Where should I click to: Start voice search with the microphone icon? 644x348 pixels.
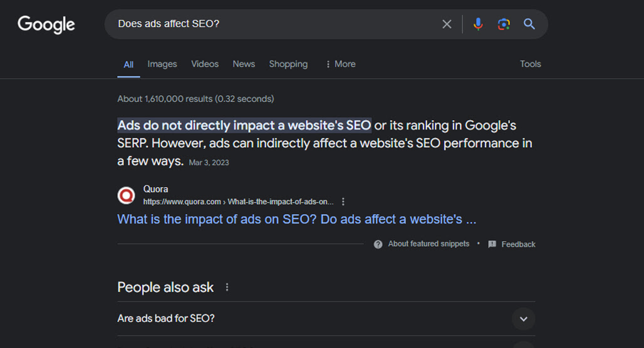(478, 24)
